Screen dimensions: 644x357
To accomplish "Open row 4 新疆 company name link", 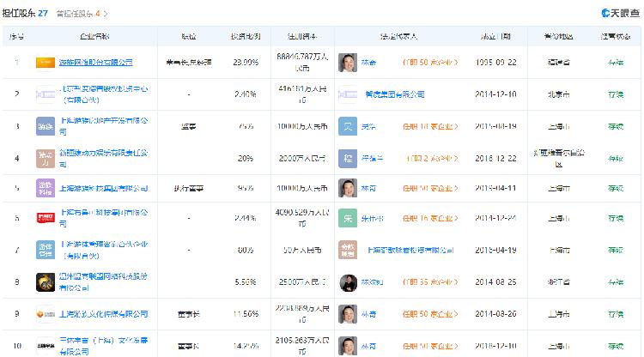I will click(x=104, y=159).
